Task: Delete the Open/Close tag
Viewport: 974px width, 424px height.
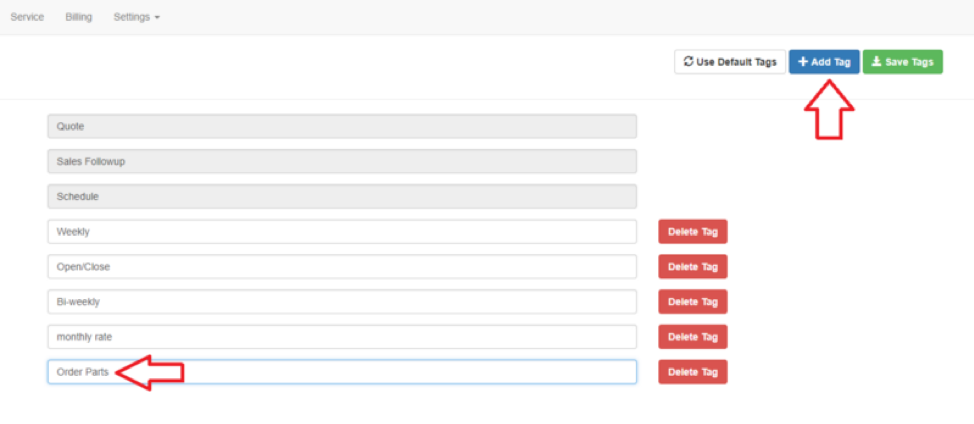Action: [692, 267]
